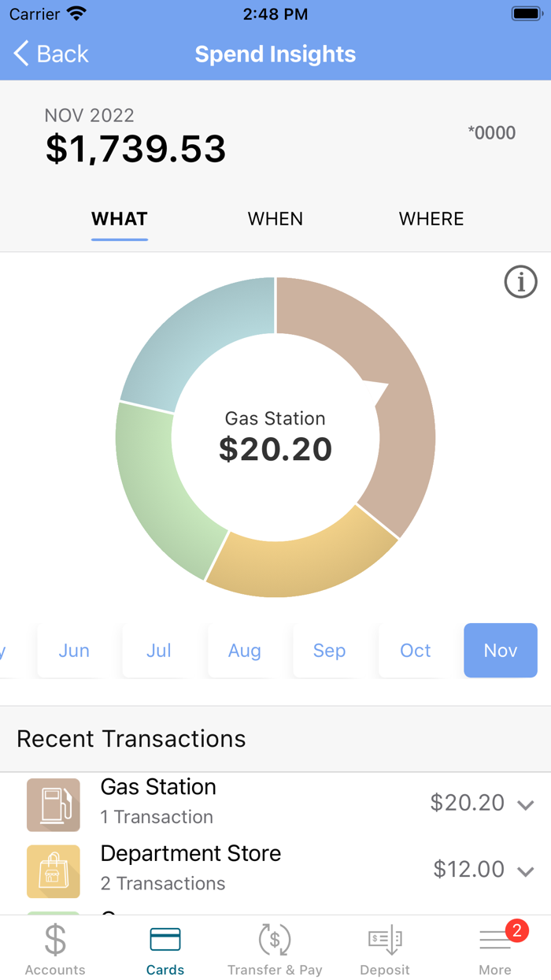Tap the WHAT tab label

click(x=119, y=219)
